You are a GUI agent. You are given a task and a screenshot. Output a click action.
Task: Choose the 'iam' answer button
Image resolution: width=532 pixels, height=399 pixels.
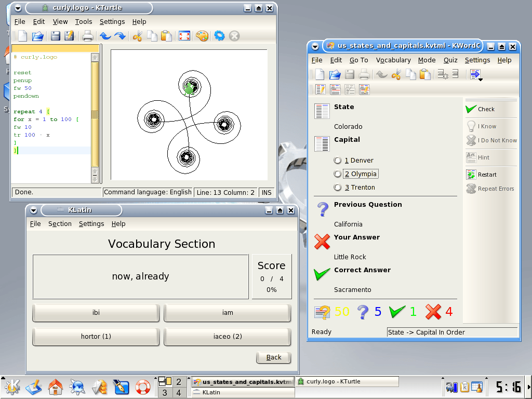(x=227, y=313)
